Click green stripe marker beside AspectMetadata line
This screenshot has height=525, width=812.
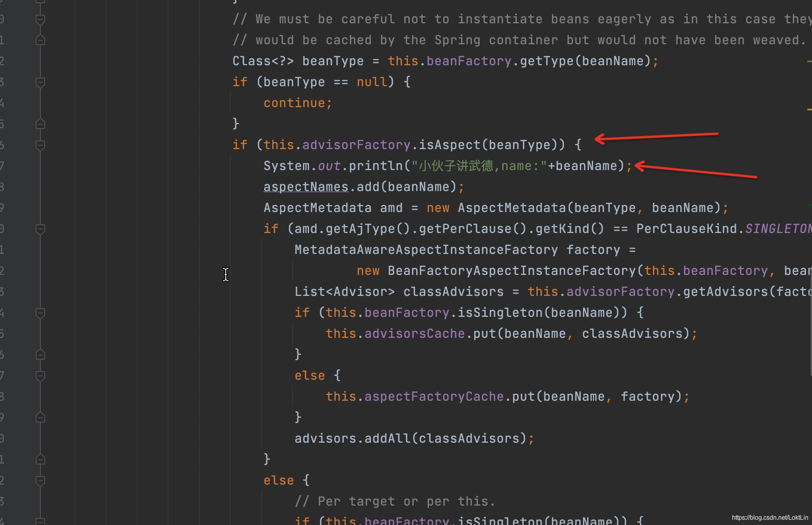pyautogui.click(x=809, y=205)
